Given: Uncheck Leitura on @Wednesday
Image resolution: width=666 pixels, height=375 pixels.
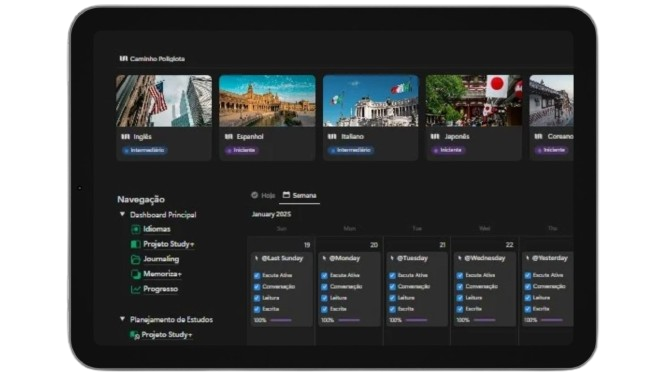Looking at the screenshot, I should tap(460, 298).
